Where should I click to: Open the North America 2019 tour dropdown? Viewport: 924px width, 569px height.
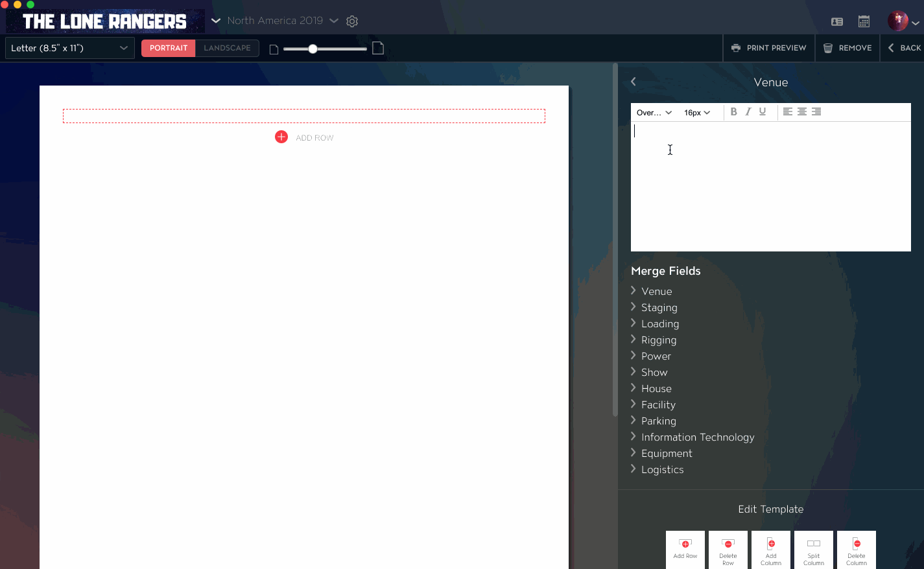point(283,21)
